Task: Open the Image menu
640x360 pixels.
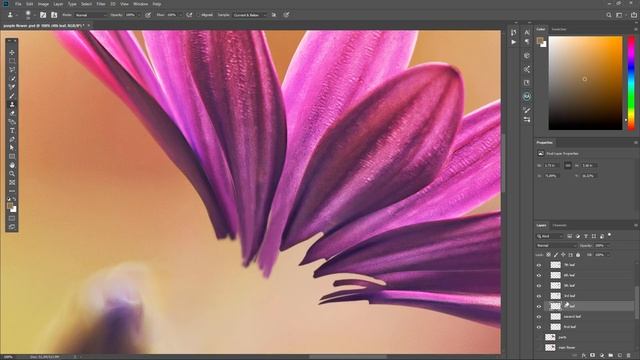Action: (43, 4)
